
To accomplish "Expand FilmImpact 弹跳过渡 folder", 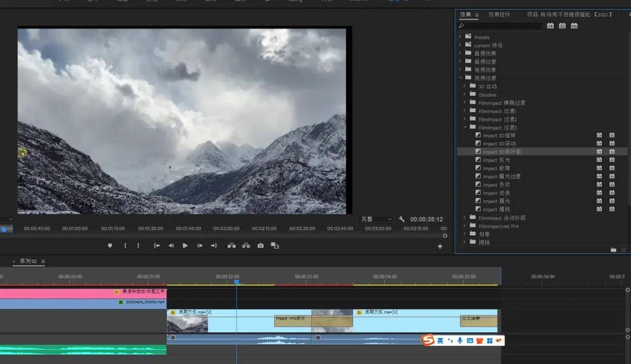I will (464, 102).
